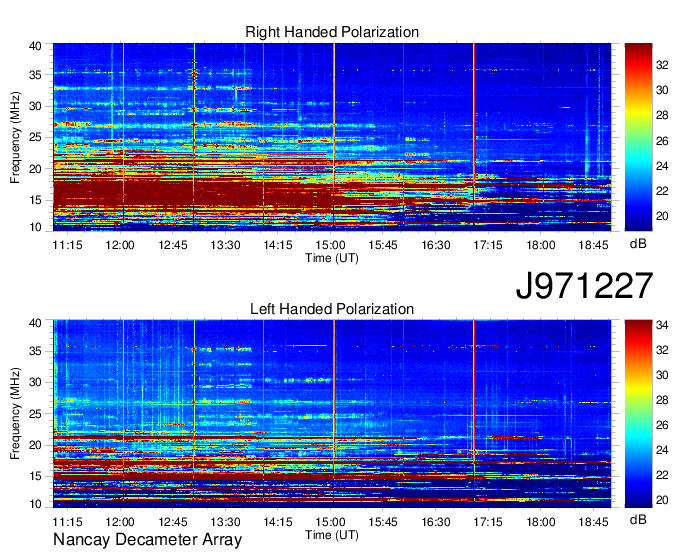Screen dimensions: 680x552
Task: Click the 10 MHz tick label of Left Handed plot
Action: tap(35, 504)
